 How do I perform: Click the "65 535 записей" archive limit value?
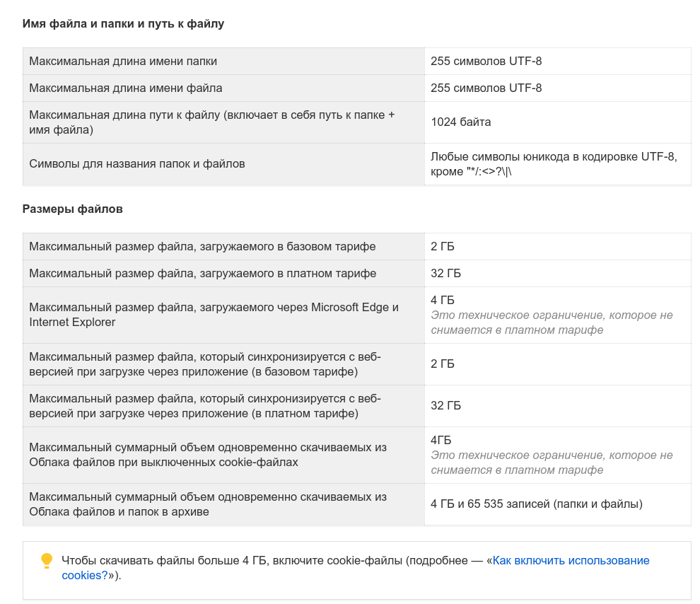click(536, 504)
